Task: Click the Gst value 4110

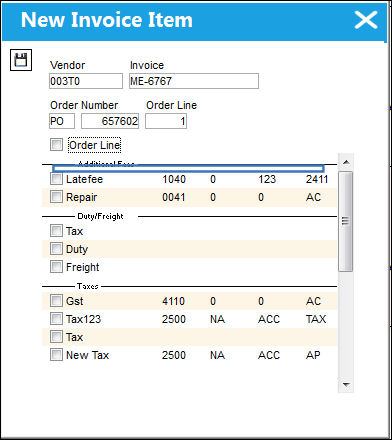Action: [173, 301]
